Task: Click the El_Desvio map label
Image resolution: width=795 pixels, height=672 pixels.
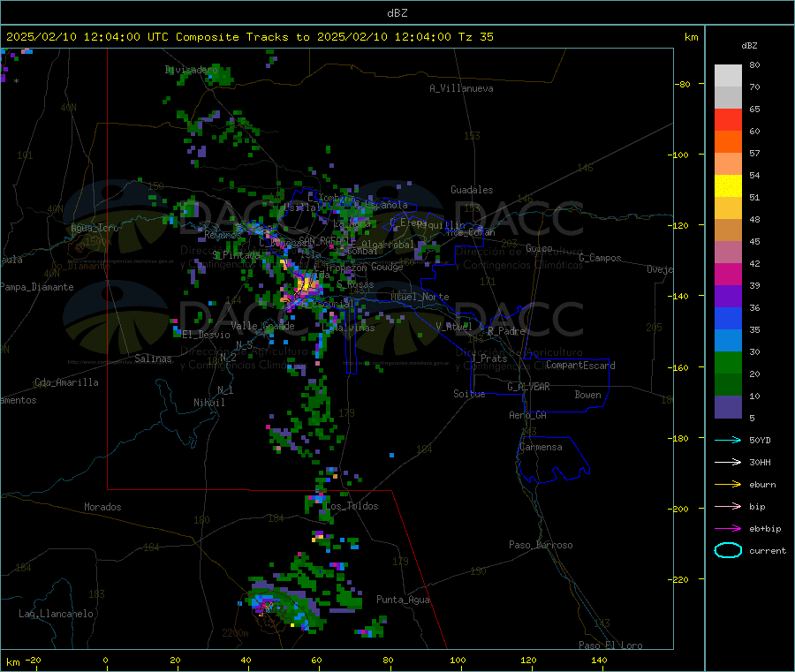Action: point(207,335)
